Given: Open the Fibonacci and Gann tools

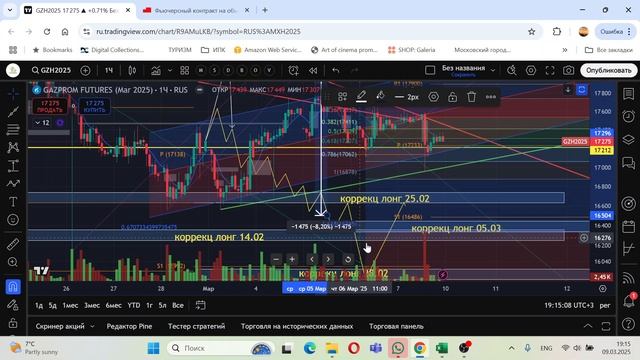Looking at the screenshot, I should coord(13,129).
